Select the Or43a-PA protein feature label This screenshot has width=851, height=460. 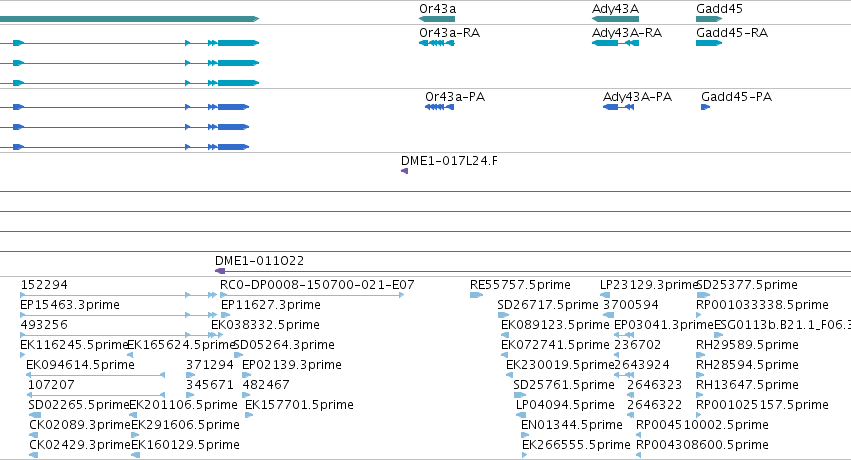(455, 97)
